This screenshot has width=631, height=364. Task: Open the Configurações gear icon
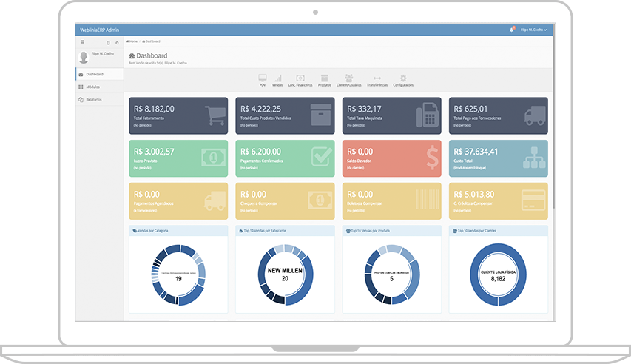403,78
